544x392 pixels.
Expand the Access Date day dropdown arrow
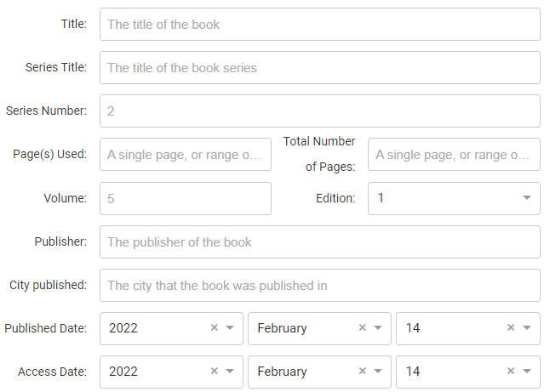(x=526, y=372)
